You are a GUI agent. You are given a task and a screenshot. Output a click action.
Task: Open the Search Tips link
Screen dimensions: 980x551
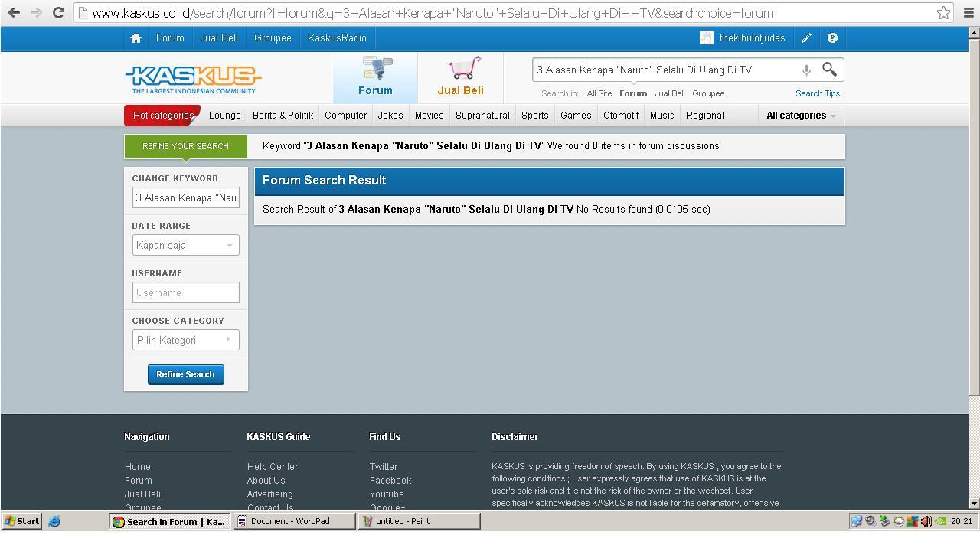click(818, 93)
